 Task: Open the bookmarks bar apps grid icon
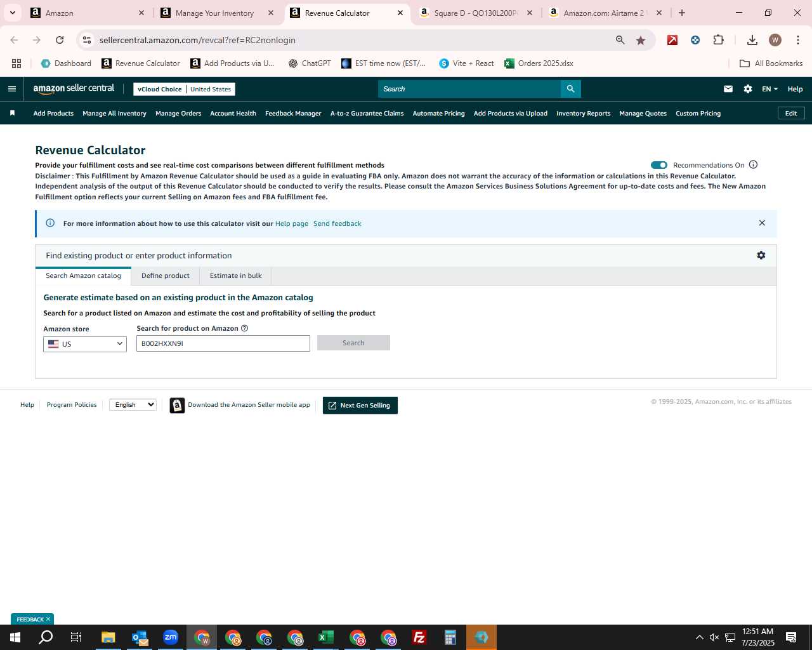[x=16, y=63]
